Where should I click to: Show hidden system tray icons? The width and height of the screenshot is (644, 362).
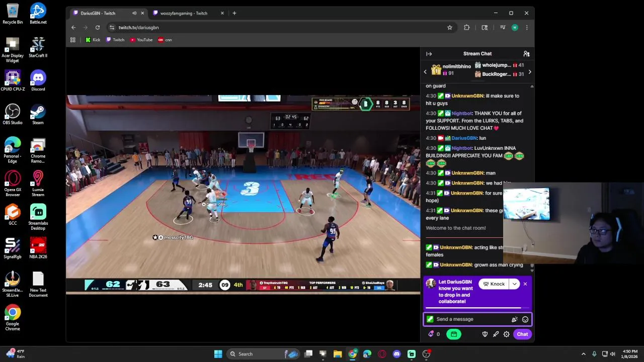tap(584, 354)
